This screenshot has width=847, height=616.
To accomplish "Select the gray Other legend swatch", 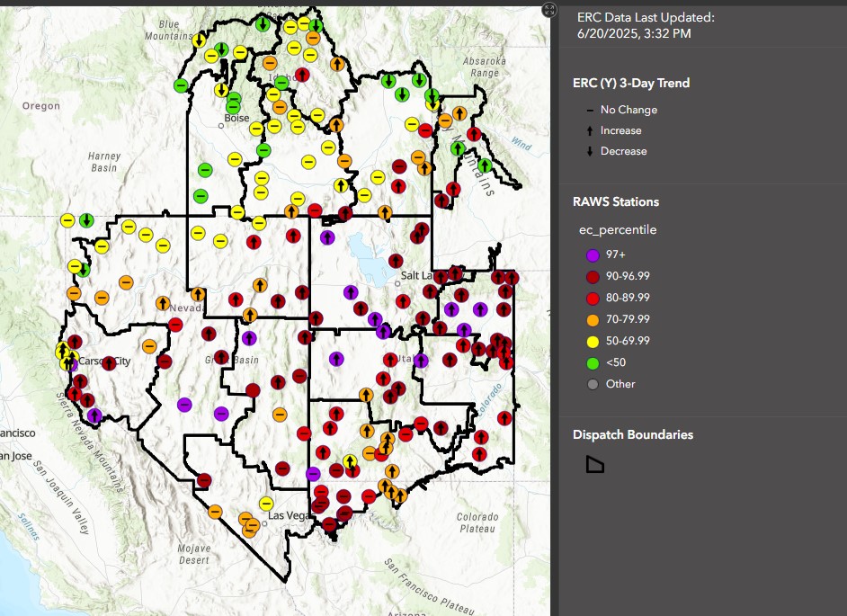I will [x=593, y=385].
